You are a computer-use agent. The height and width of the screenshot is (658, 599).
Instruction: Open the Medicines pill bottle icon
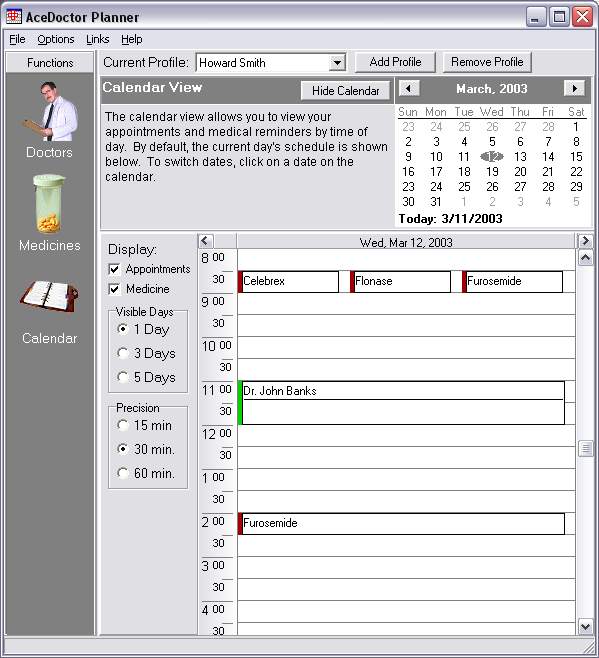coord(49,204)
